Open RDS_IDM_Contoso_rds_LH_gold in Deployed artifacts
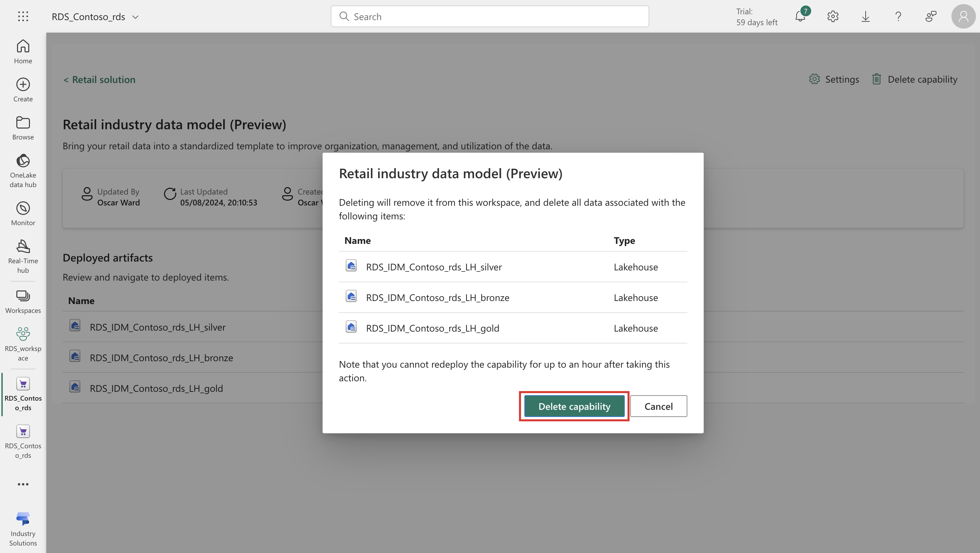This screenshot has height=553, width=980. pyautogui.click(x=157, y=388)
